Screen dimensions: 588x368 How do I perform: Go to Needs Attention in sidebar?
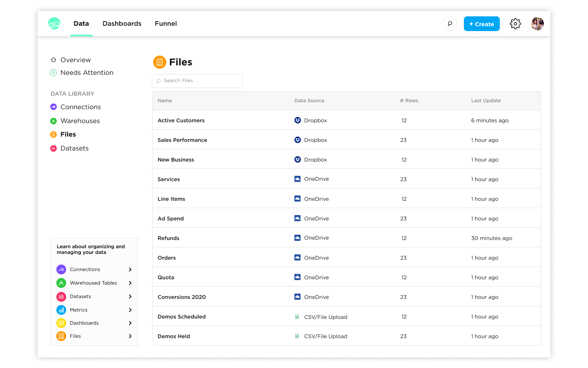pyautogui.click(x=87, y=73)
